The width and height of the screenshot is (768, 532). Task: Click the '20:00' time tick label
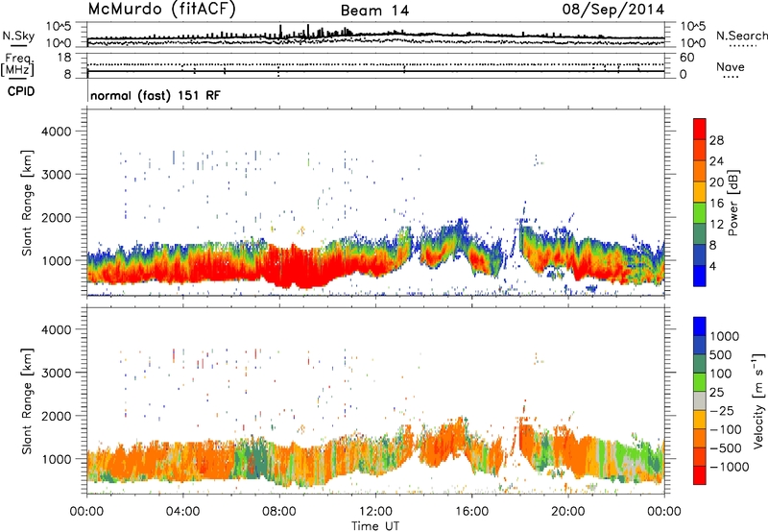[568, 512]
